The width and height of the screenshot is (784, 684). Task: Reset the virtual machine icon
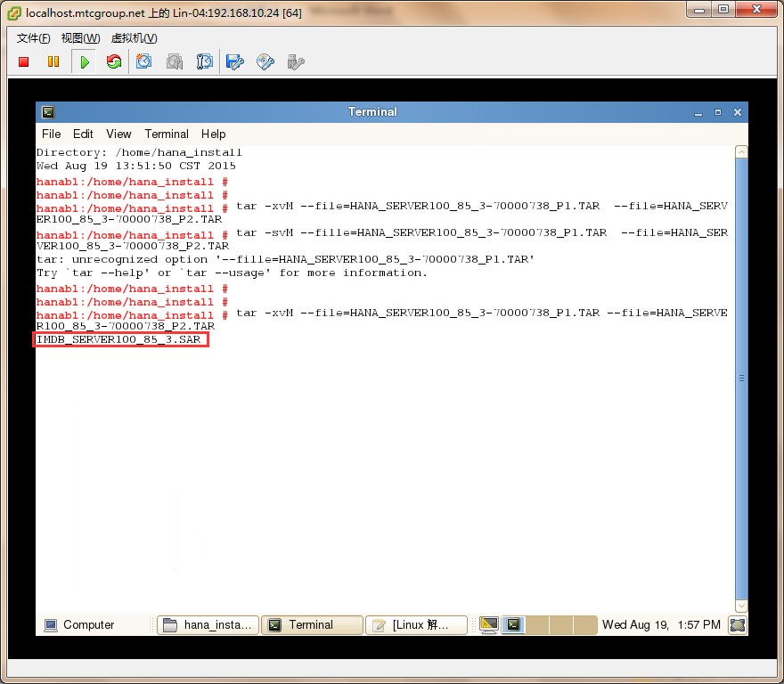point(114,61)
